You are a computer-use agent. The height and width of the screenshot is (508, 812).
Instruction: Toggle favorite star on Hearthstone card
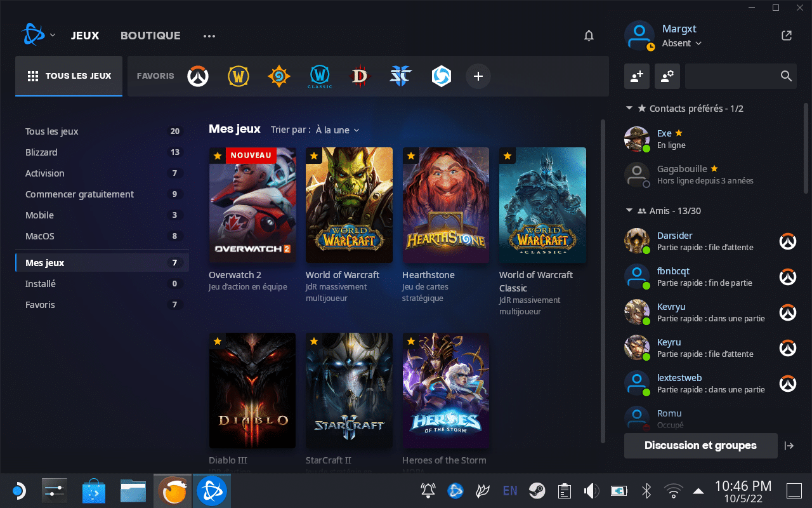(x=411, y=156)
